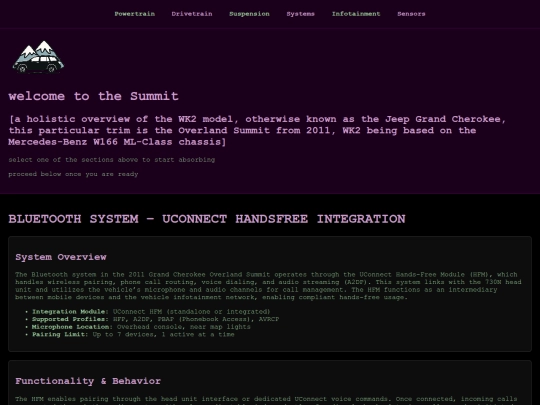
Task: Navigate to the Sensors section
Action: pos(411,14)
